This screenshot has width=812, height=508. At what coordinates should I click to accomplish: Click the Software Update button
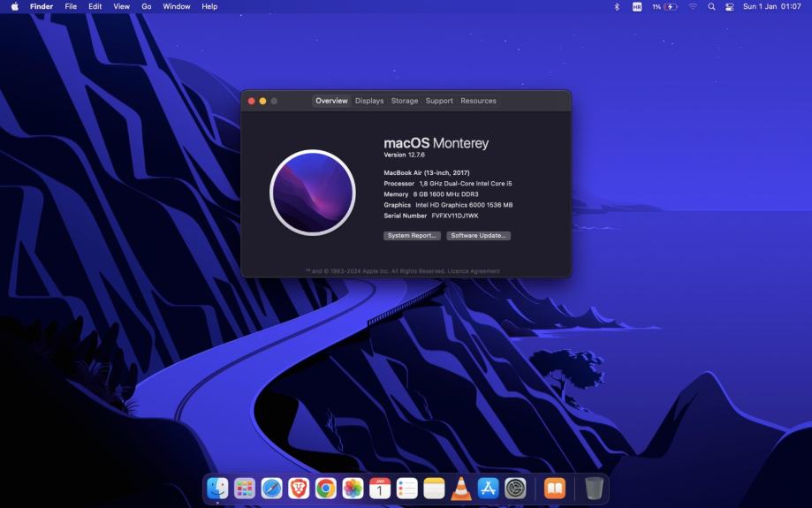click(x=478, y=236)
